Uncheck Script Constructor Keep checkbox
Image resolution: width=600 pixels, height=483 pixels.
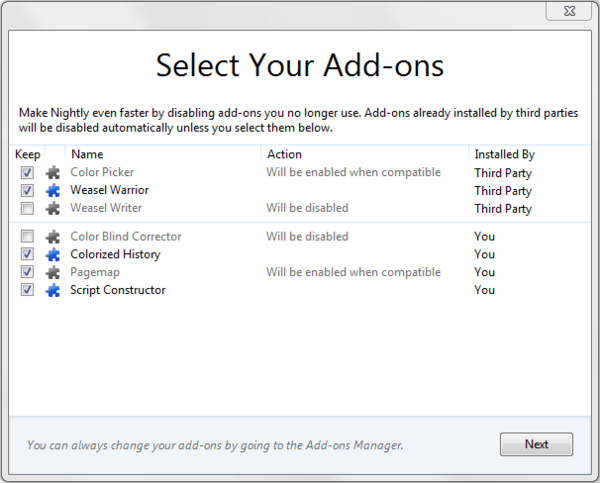[x=27, y=290]
